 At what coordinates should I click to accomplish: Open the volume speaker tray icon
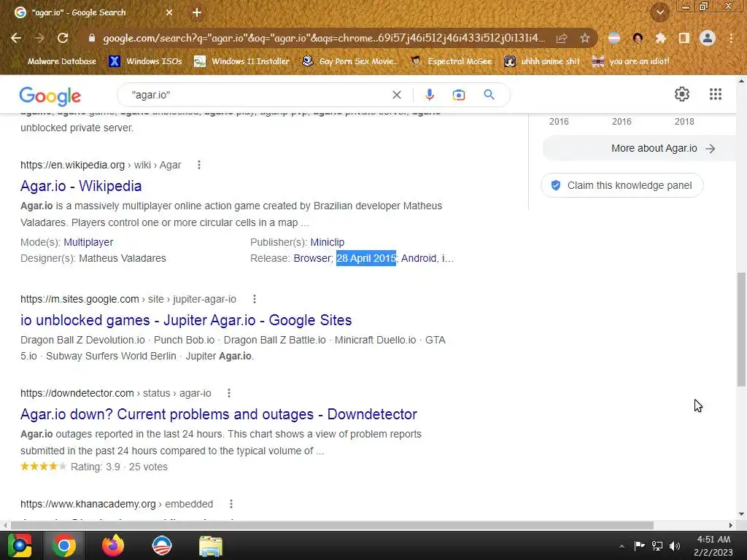click(x=675, y=545)
